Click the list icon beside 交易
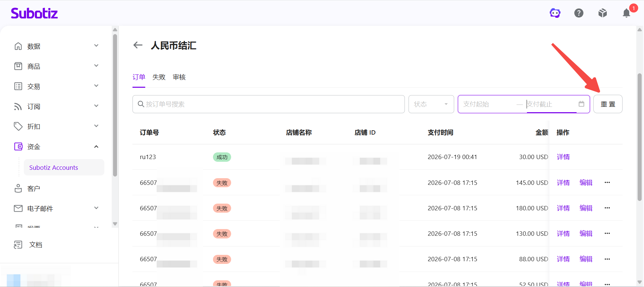644x287 pixels. click(x=18, y=86)
